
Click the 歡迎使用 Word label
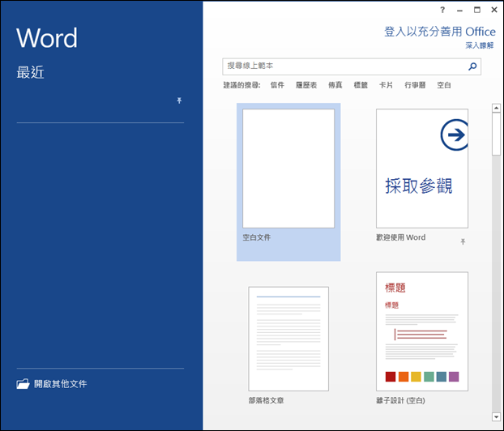pyautogui.click(x=401, y=237)
